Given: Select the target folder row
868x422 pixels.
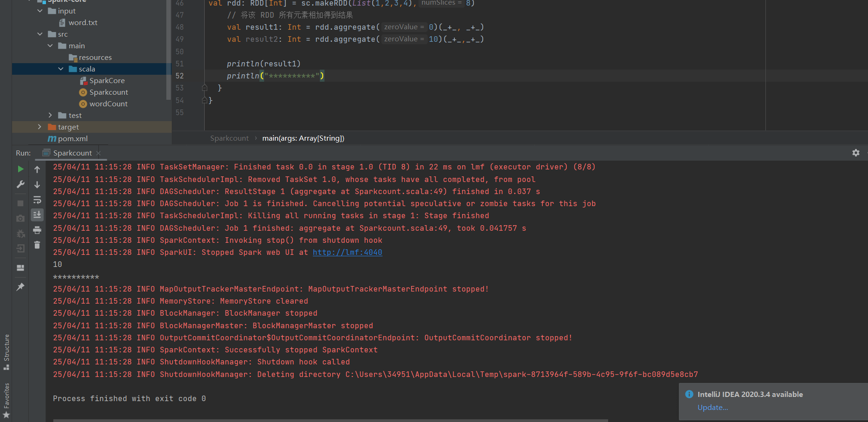Looking at the screenshot, I should coord(91,127).
